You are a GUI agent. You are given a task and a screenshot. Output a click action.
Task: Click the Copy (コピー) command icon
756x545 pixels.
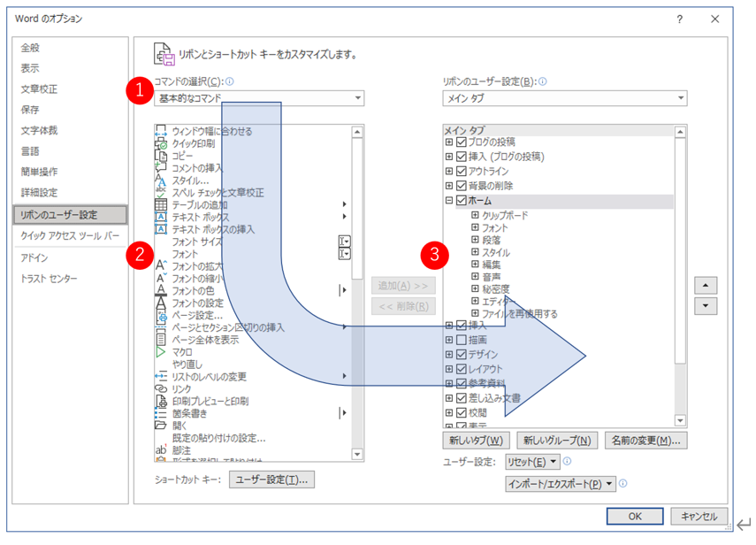[x=161, y=156]
